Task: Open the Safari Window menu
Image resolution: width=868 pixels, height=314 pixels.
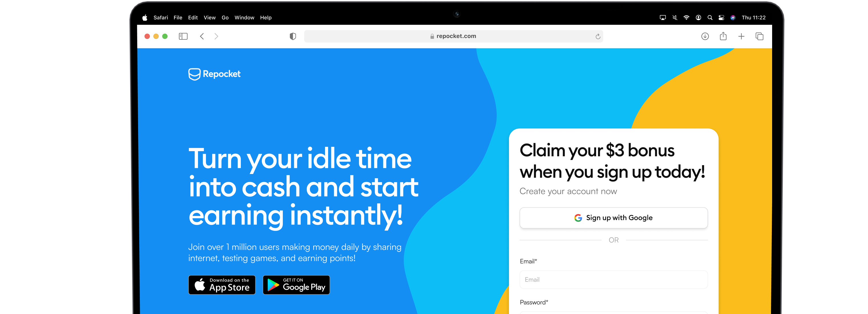Action: click(244, 17)
